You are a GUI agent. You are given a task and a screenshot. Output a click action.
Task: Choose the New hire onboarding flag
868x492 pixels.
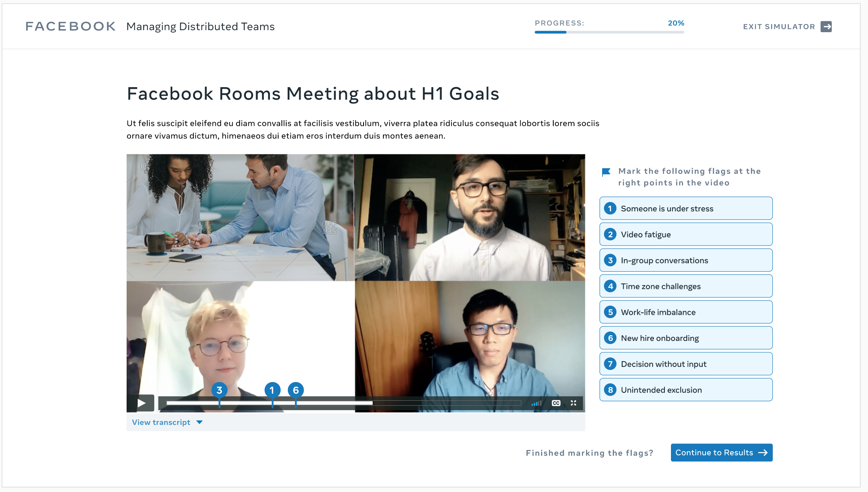pyautogui.click(x=686, y=338)
